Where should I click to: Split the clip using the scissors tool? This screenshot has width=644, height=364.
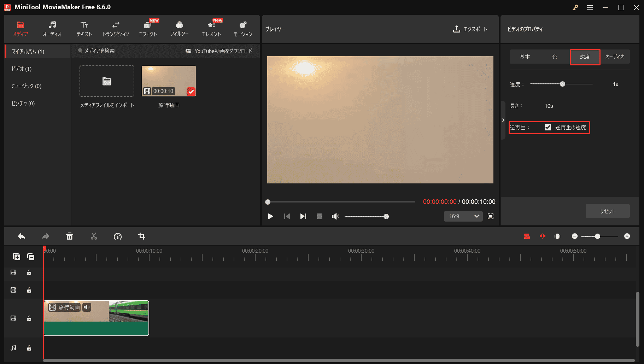[94, 236]
